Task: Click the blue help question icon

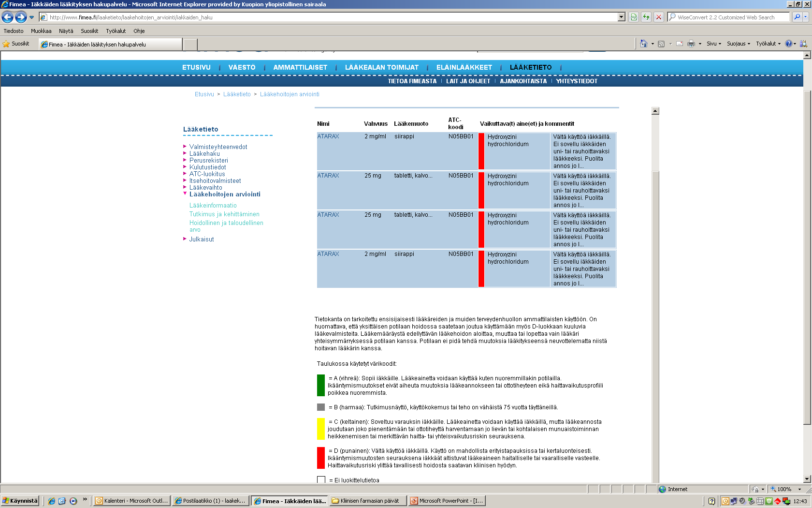Action: coord(789,44)
